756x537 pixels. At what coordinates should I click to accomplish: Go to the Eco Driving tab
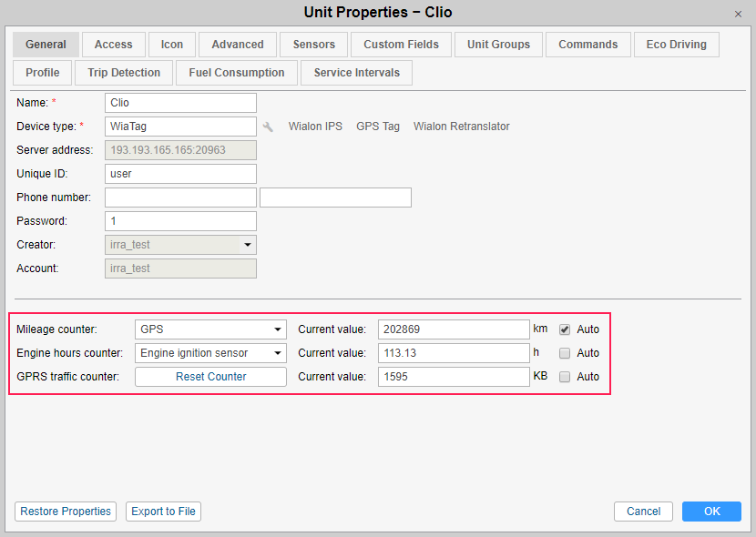[676, 45]
